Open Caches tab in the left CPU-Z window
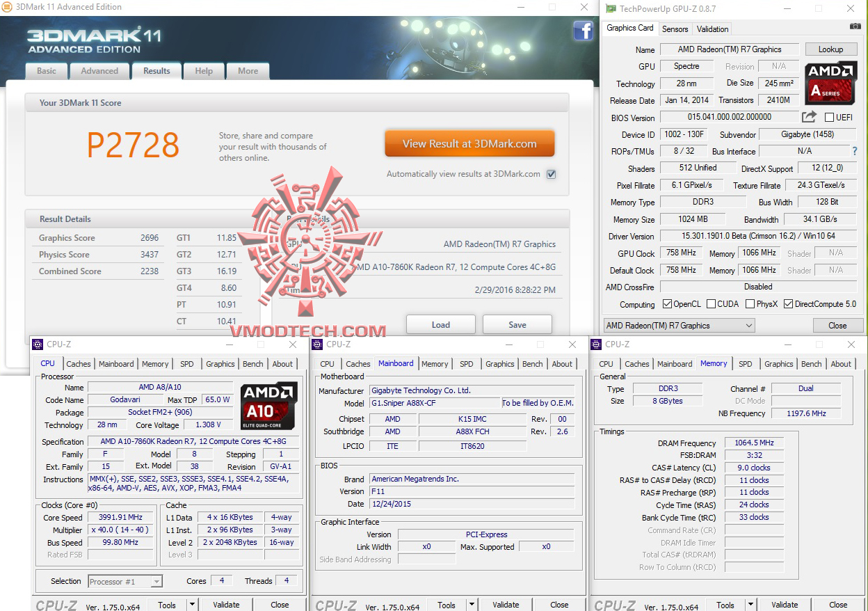 pos(79,364)
